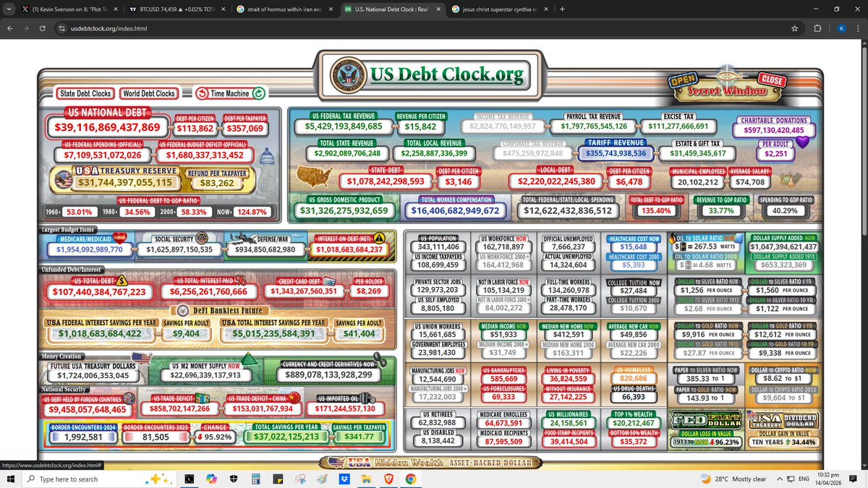The height and width of the screenshot is (488, 868).
Task: Click the Windows taskbar search box
Action: (x=98, y=479)
